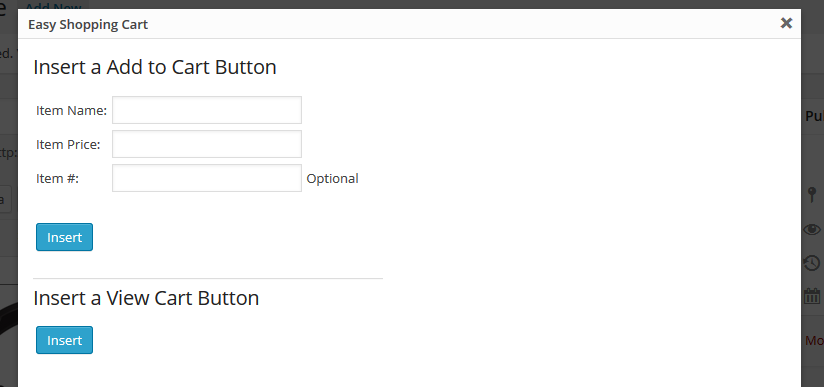This screenshot has width=824, height=387.
Task: Click the publish date calendar icon
Action: [x=812, y=296]
